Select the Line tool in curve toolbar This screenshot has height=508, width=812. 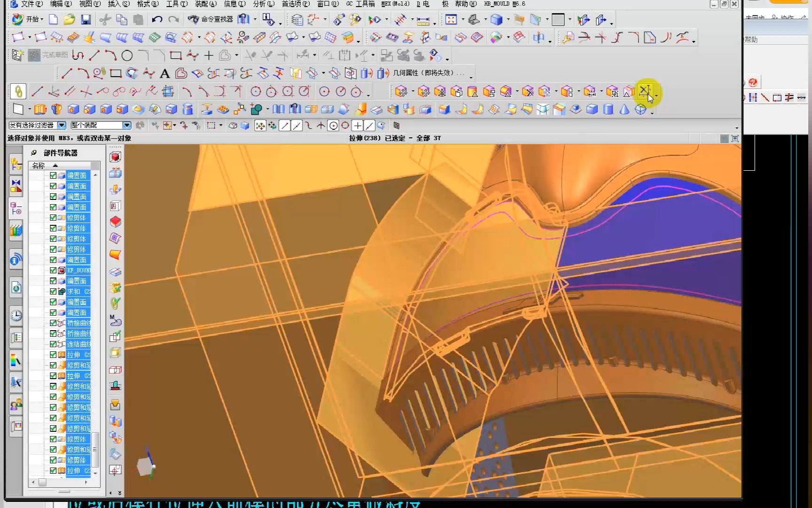(x=67, y=73)
